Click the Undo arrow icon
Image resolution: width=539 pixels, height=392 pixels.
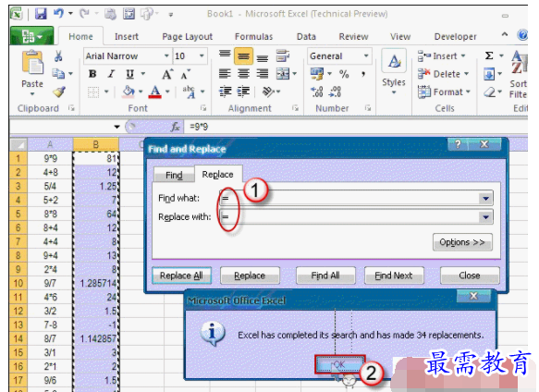58,14
